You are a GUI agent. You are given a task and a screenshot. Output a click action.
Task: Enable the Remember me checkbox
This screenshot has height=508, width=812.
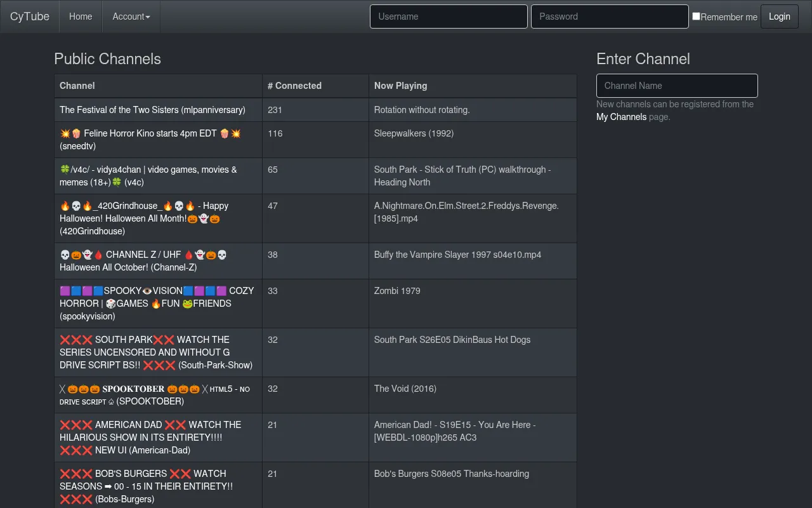pos(696,17)
